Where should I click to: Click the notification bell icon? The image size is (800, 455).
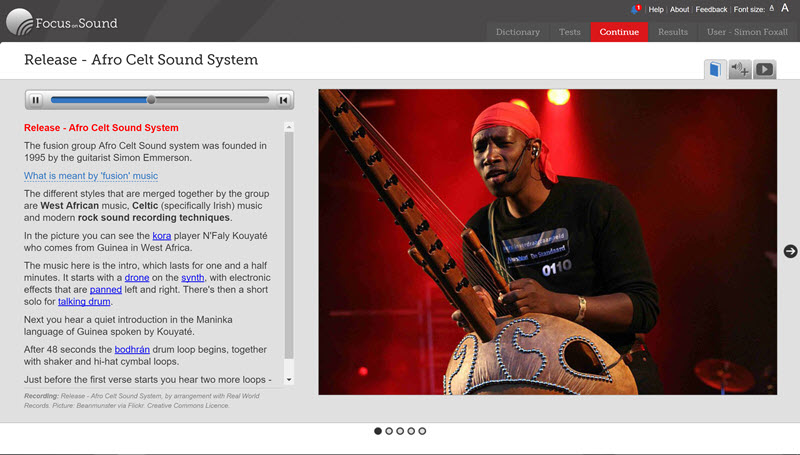coord(636,9)
